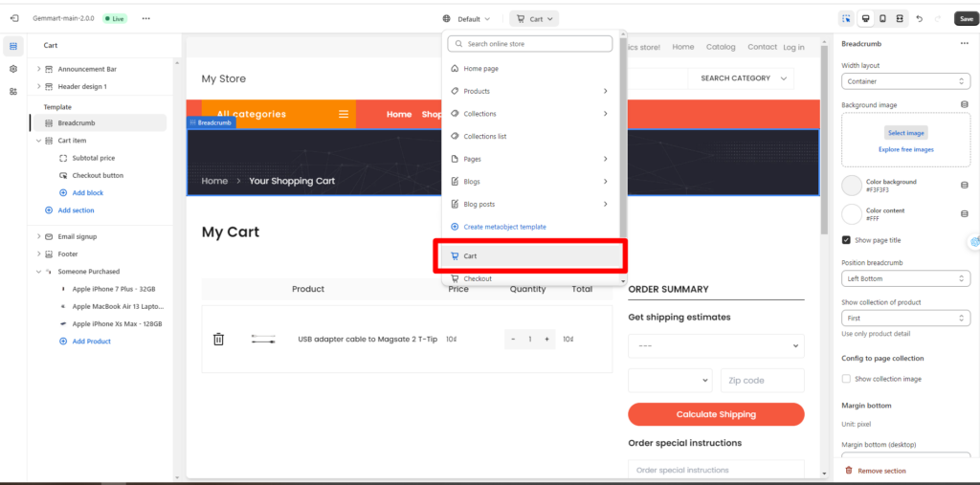Screen dimensions: 980x485
Task: Click the redo icon
Action: pos(937,19)
